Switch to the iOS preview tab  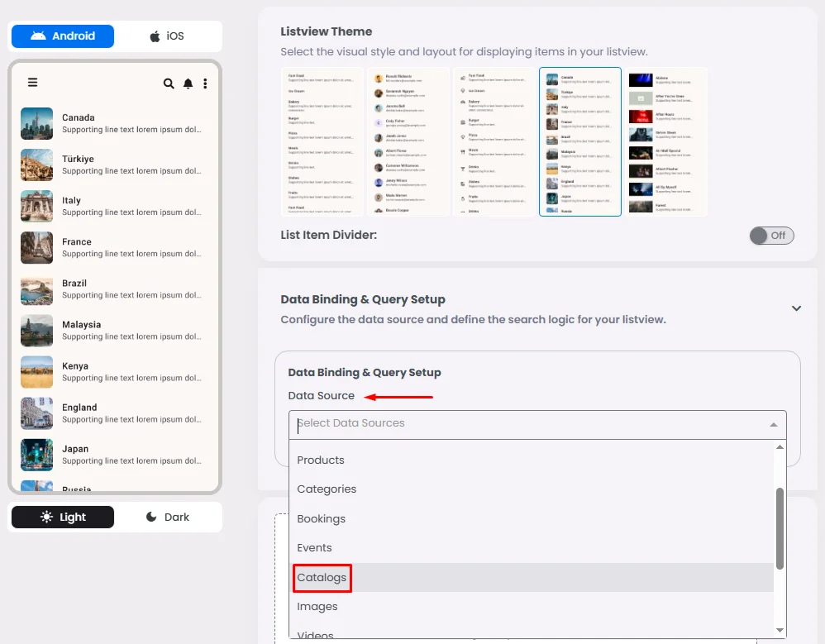point(167,36)
